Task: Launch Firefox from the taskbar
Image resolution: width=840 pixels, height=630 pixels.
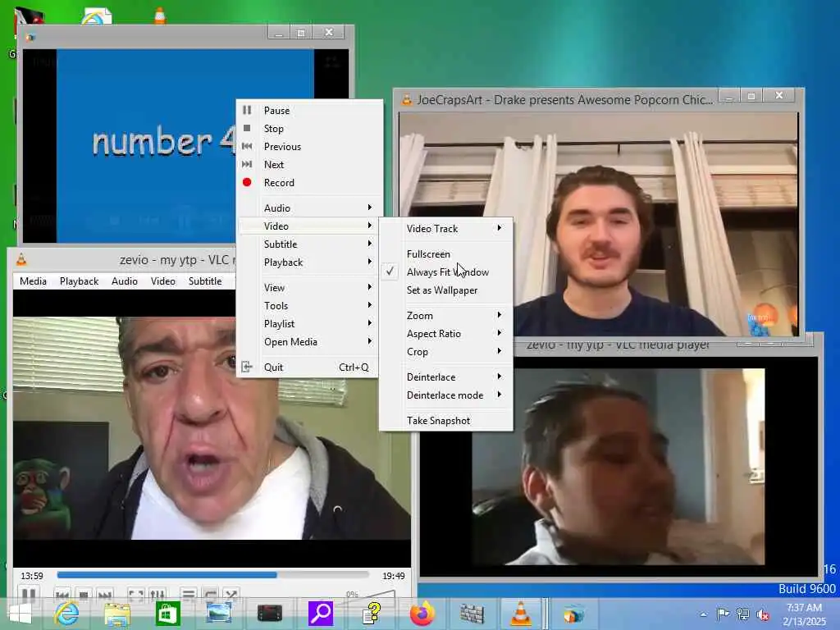Action: point(422,614)
